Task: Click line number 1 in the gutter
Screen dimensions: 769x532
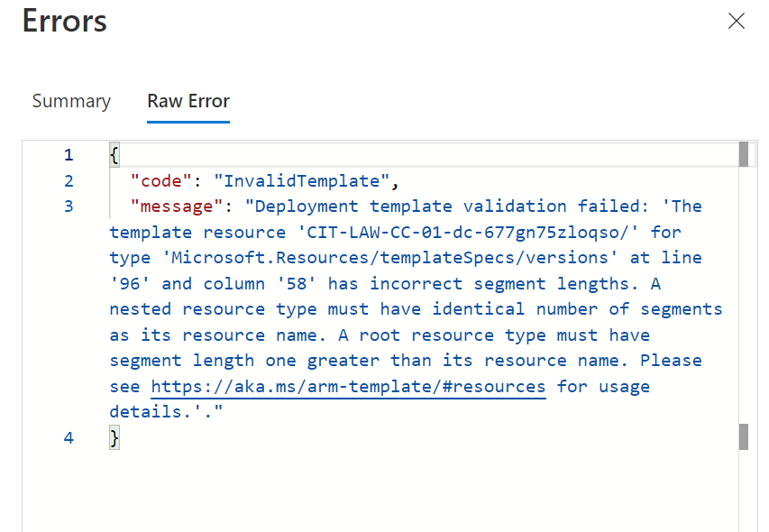Action: (x=69, y=155)
